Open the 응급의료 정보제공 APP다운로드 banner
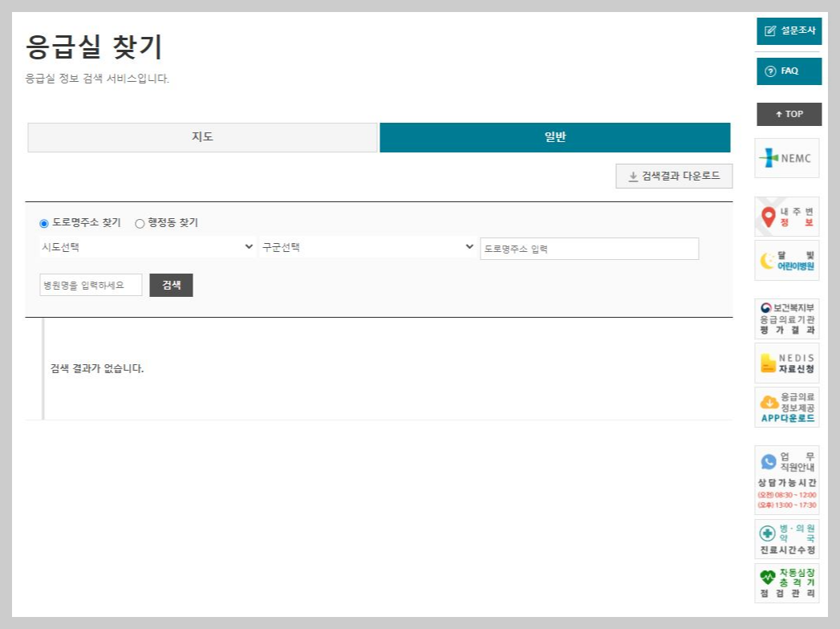The image size is (840, 629). pyautogui.click(x=787, y=406)
